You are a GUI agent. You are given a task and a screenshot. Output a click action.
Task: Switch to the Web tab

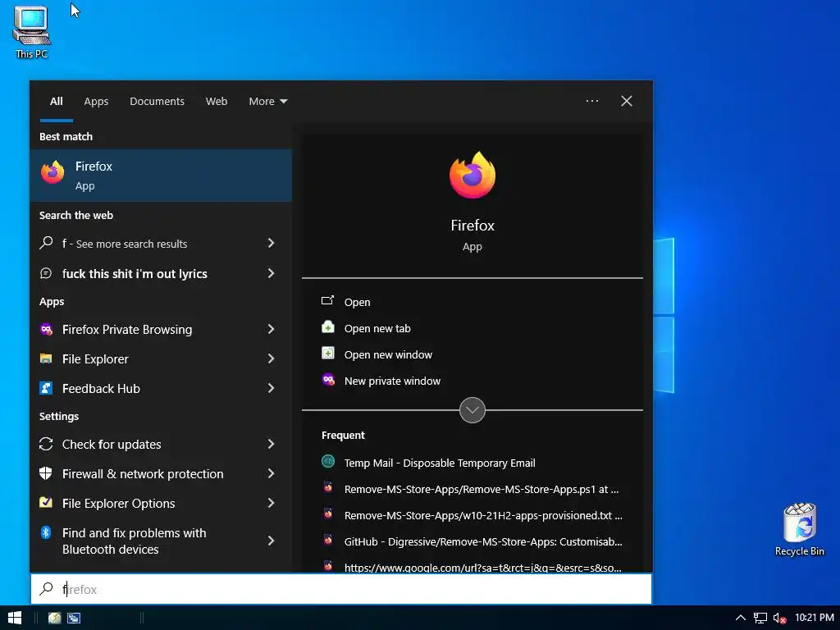(x=217, y=101)
